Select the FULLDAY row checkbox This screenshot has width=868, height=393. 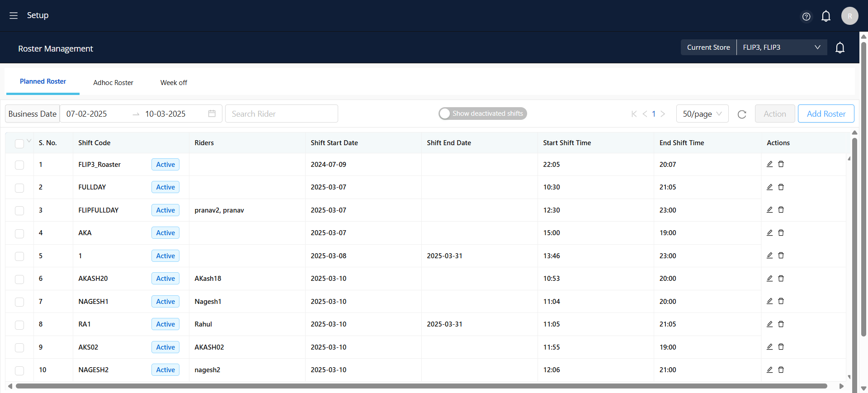point(19,188)
